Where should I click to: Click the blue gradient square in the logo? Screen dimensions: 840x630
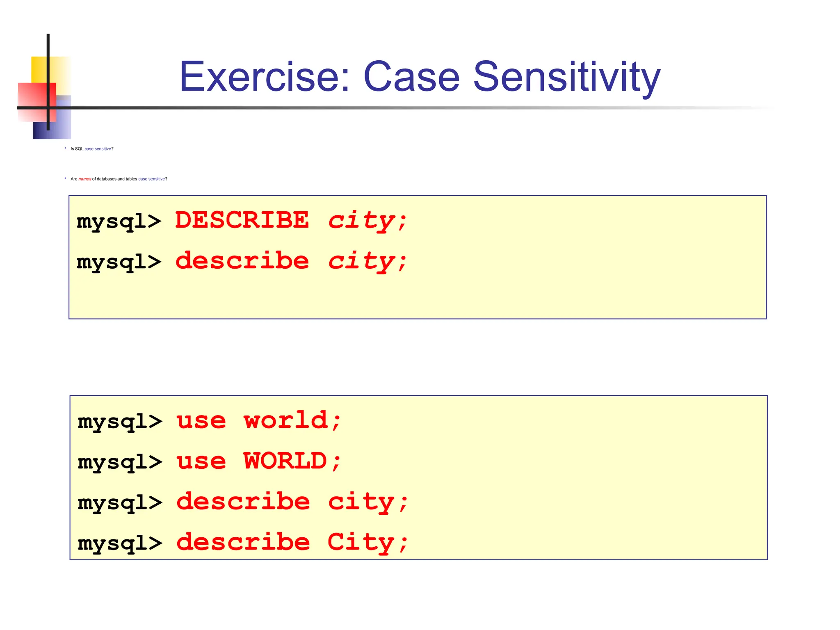click(62, 123)
